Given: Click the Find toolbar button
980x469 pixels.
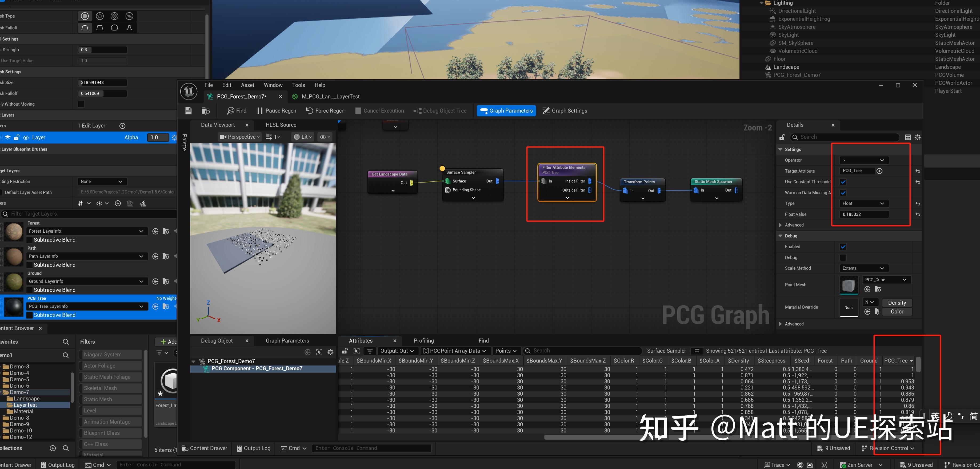Looking at the screenshot, I should click(237, 111).
